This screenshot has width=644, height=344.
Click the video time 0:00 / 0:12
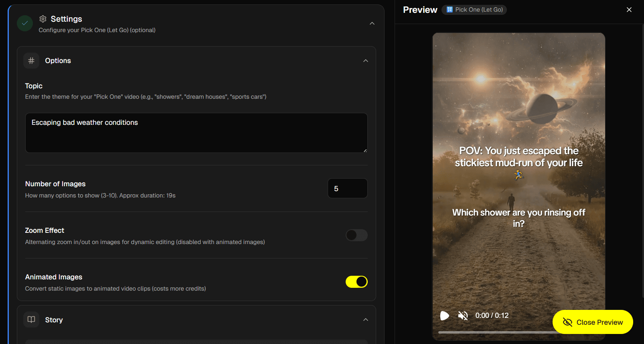pos(492,316)
